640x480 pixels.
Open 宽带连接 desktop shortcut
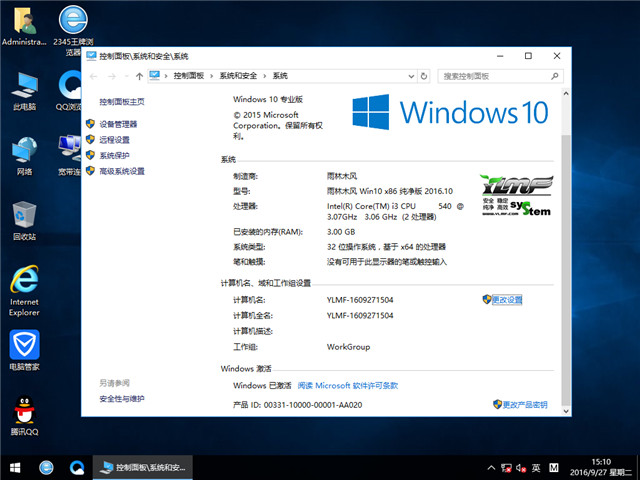point(70,156)
